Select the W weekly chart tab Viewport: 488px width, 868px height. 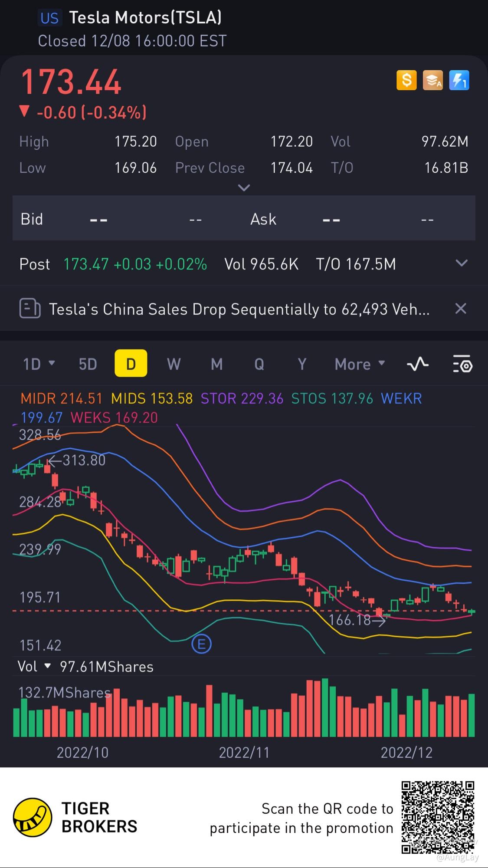(x=174, y=364)
